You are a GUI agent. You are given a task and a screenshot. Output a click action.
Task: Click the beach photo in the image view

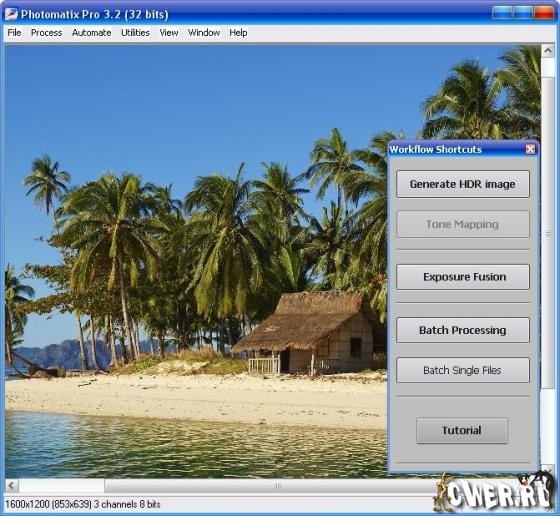pyautogui.click(x=196, y=261)
